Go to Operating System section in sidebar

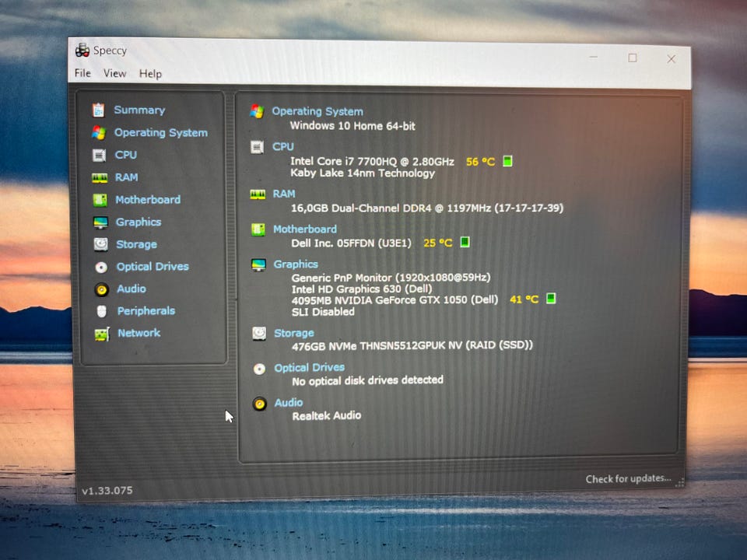161,132
